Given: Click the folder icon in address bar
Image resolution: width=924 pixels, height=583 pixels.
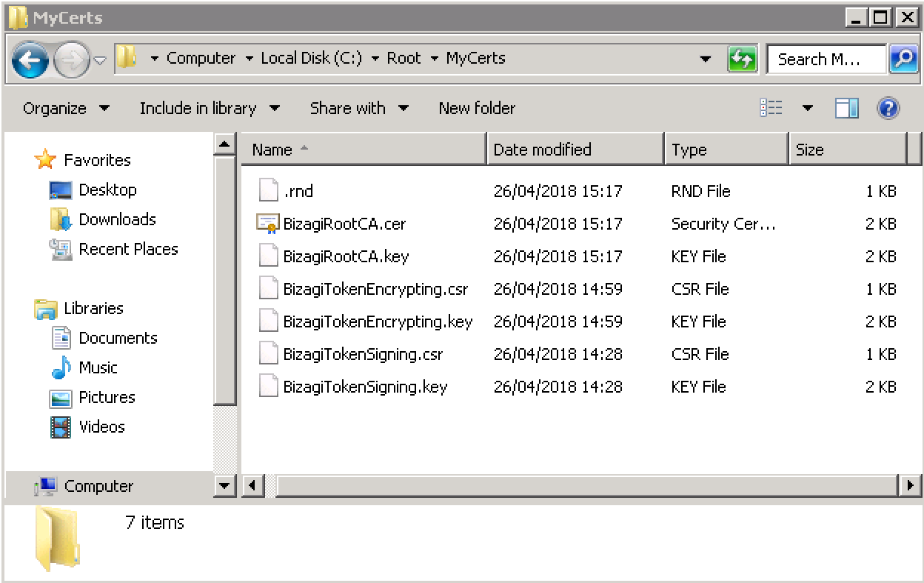Looking at the screenshot, I should pos(127,58).
